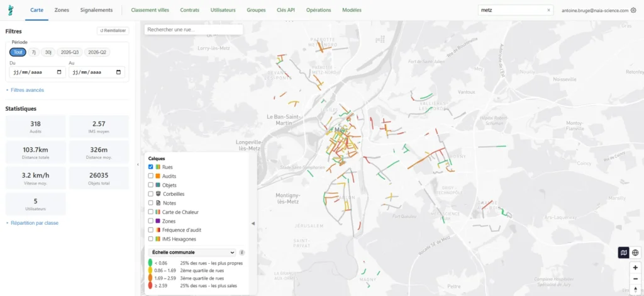Switch to globe view icon
Screen dimensions: 644x296
coord(635,253)
